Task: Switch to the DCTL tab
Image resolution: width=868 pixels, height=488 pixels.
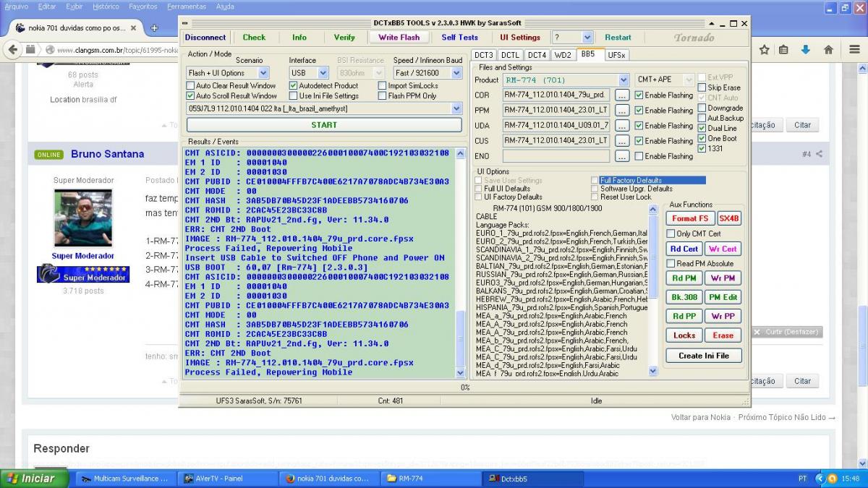Action: pyautogui.click(x=510, y=55)
